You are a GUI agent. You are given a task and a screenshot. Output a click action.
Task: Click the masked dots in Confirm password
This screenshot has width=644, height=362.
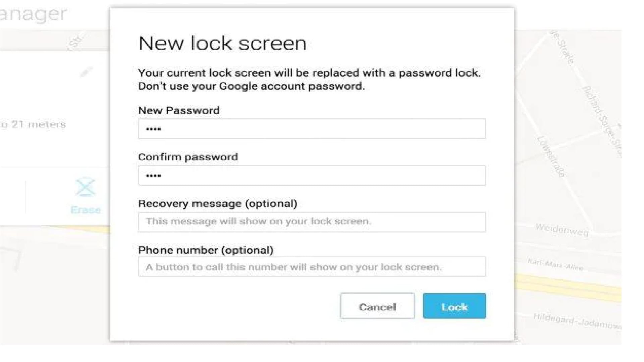coord(153,175)
